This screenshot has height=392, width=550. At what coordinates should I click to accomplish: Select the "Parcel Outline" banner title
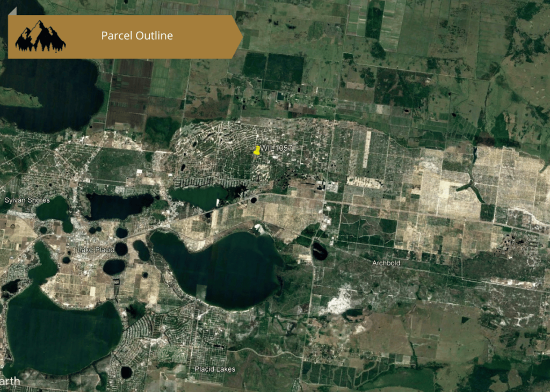point(137,36)
